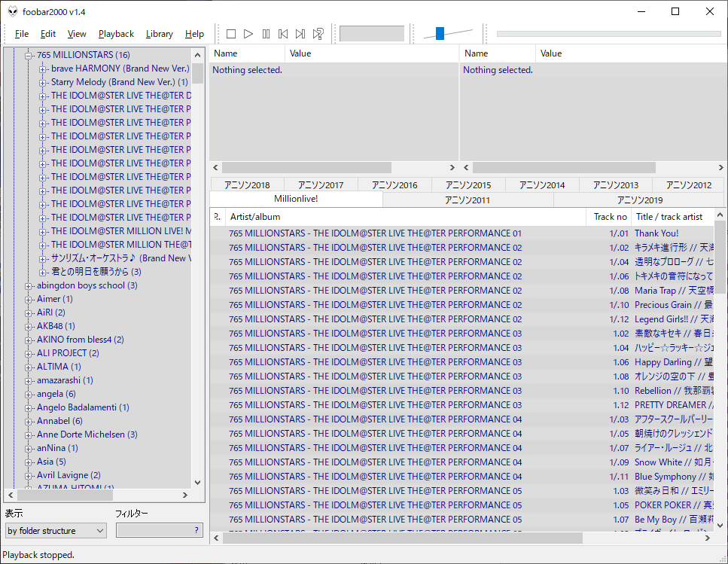Click the playback seek bar
This screenshot has height=564, width=728.
[x=608, y=34]
